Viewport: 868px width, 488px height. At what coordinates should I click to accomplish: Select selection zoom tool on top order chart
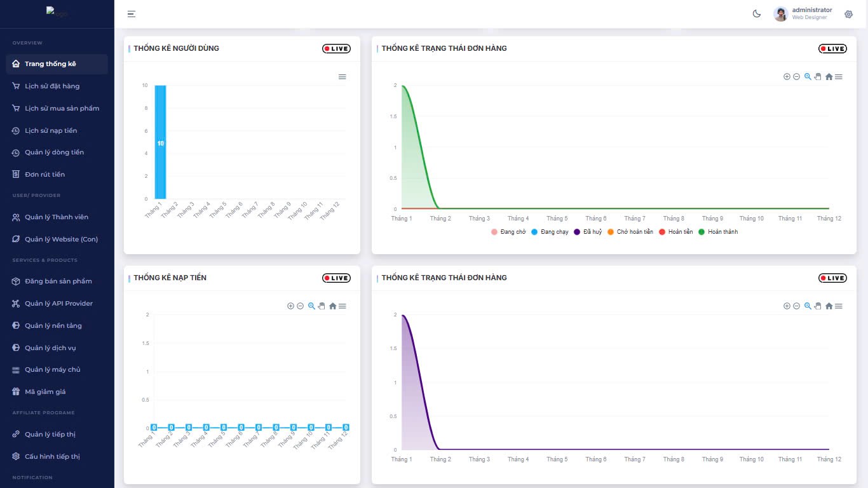click(808, 77)
